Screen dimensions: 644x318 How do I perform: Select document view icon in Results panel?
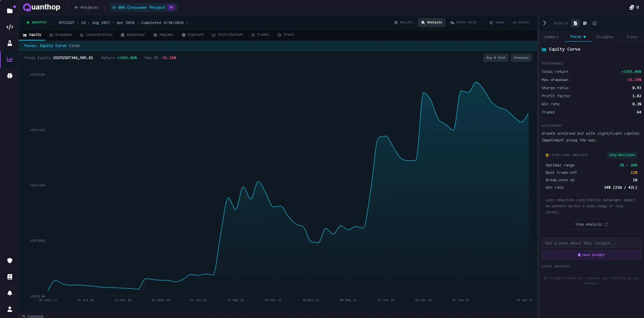coord(575,23)
